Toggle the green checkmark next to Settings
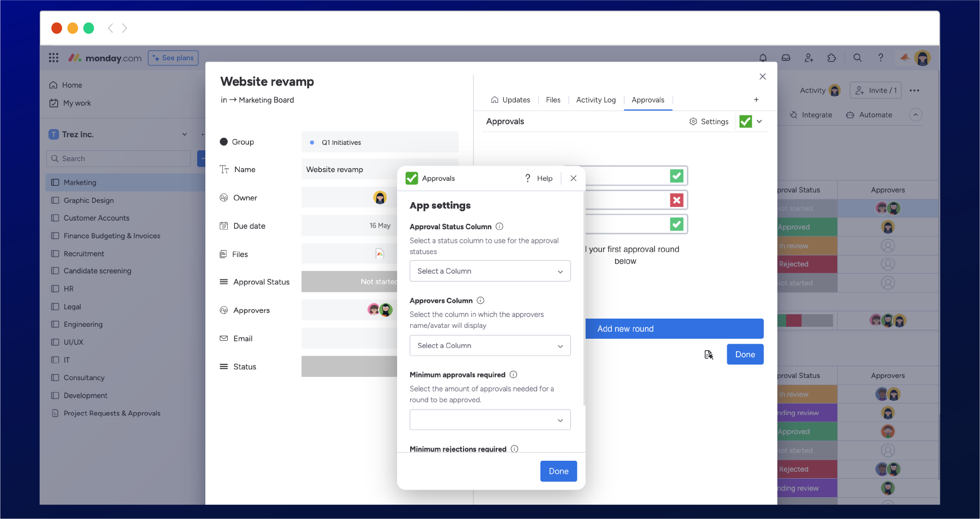 745,121
